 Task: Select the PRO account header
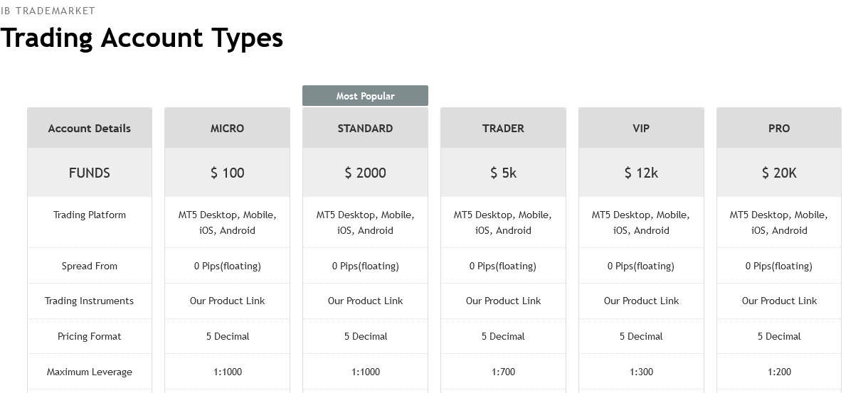[x=779, y=129]
